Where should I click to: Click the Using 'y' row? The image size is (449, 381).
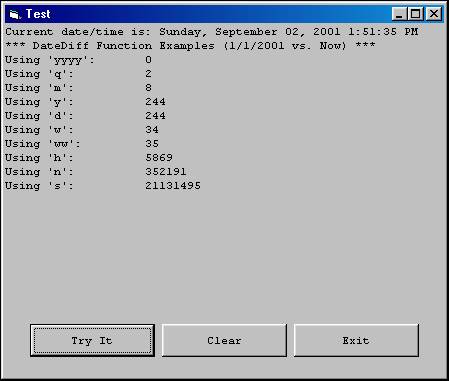pyautogui.click(x=85, y=102)
